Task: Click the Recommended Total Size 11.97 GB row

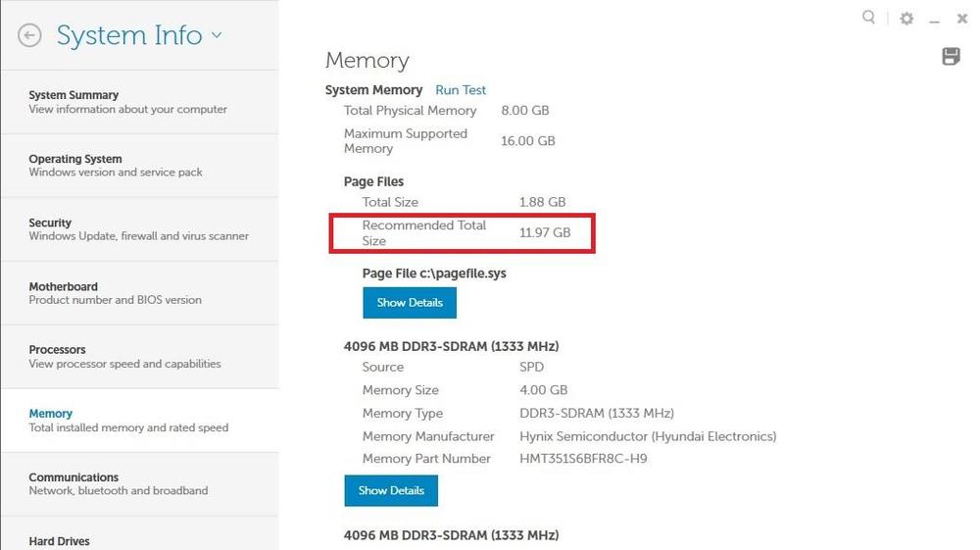Action: click(x=462, y=233)
